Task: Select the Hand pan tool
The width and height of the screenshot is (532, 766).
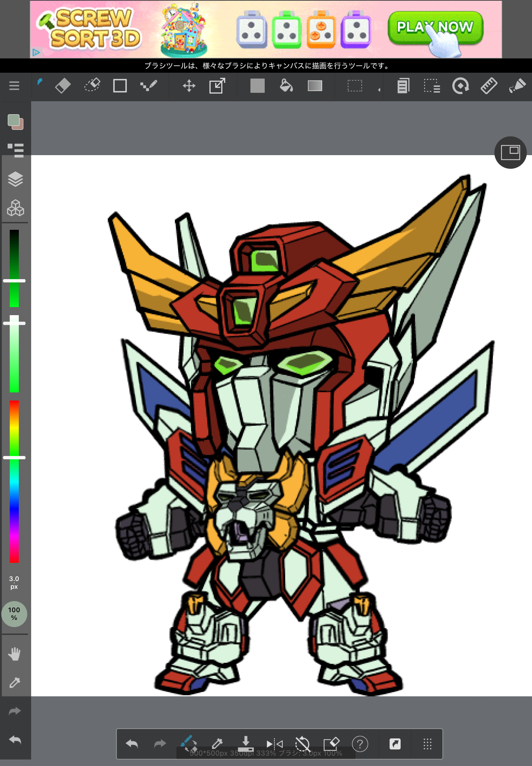Action: pos(14,654)
